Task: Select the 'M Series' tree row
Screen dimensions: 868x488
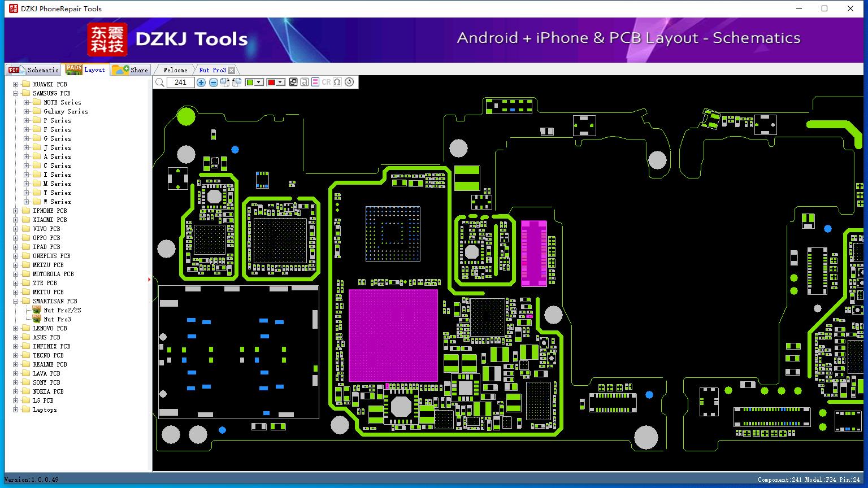Action: (57, 184)
